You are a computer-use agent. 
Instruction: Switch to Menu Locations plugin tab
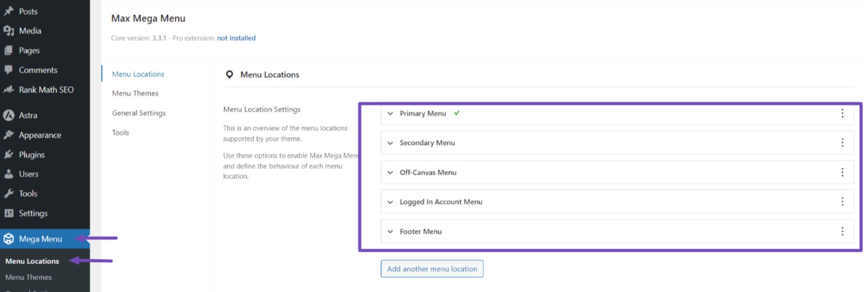pos(138,74)
